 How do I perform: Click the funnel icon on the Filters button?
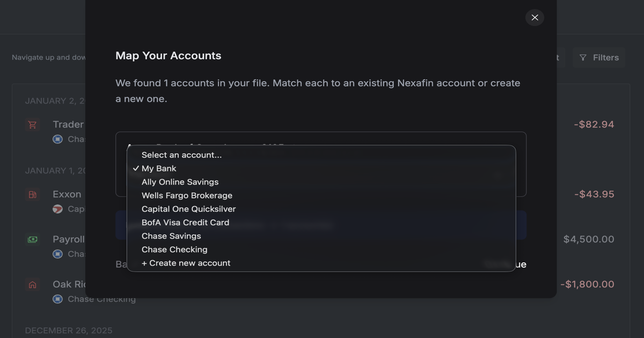pyautogui.click(x=584, y=57)
